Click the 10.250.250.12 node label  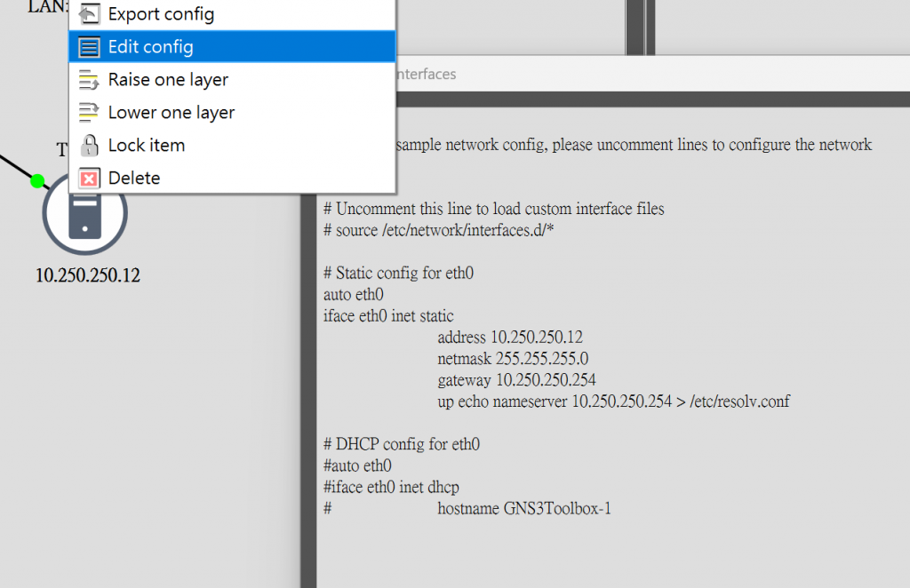[x=88, y=275]
